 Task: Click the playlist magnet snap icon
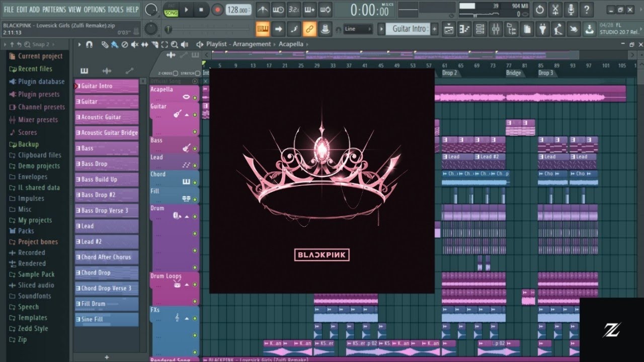(x=90, y=44)
